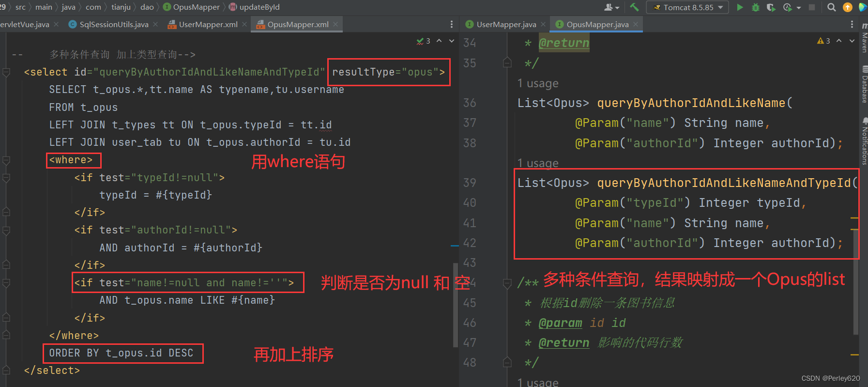The image size is (868, 387).
Task: Select the OpusMapper.xml tab
Action: (298, 24)
